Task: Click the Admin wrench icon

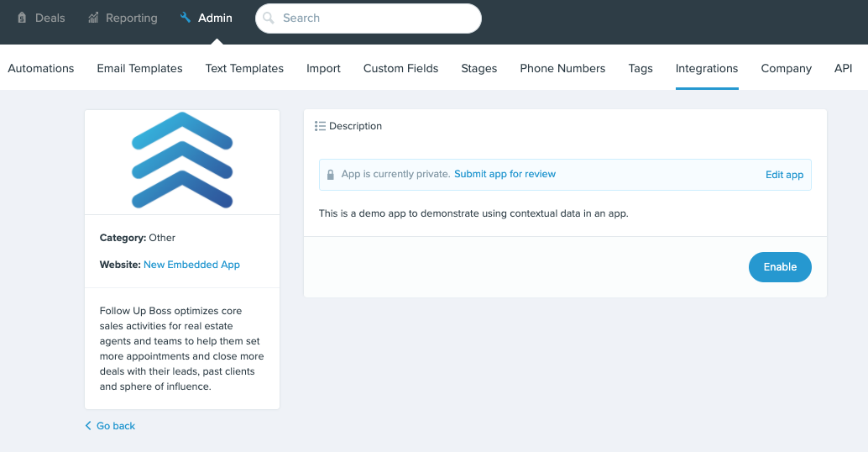Action: click(x=186, y=18)
